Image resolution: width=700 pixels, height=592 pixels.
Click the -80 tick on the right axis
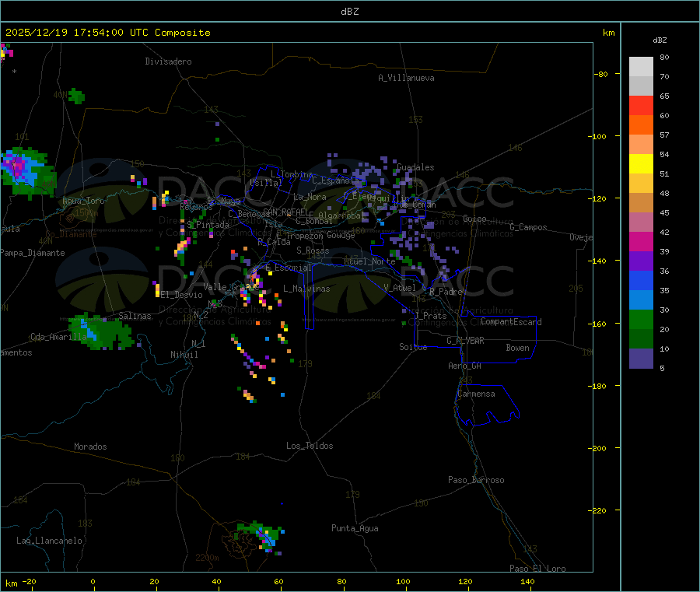(600, 74)
